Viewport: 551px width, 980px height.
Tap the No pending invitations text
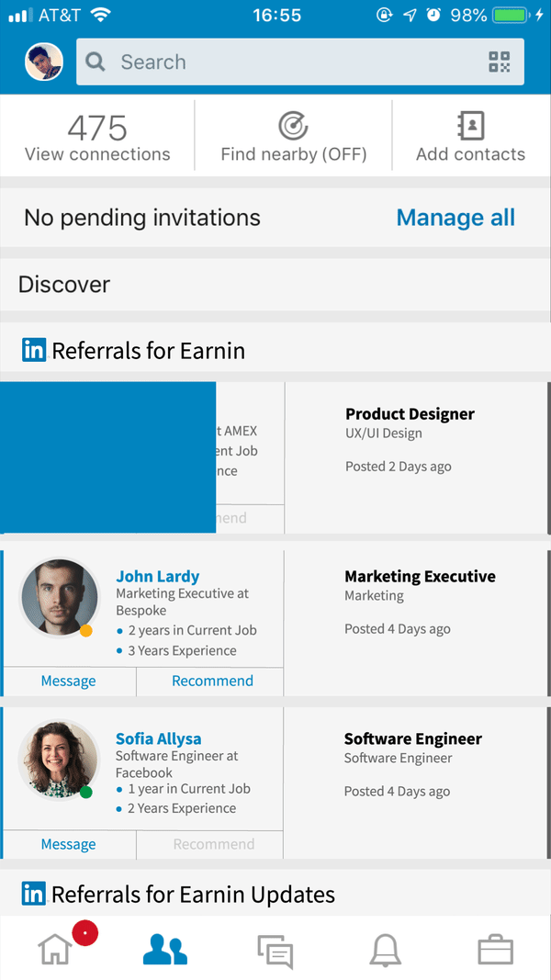[141, 218]
